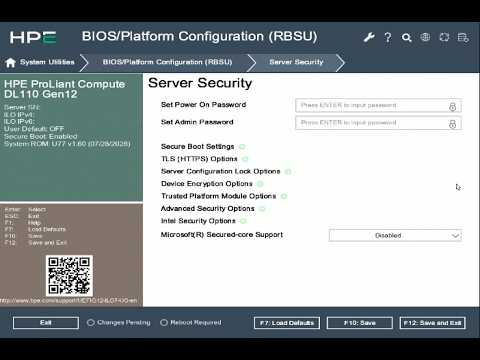Click the magnifier search icon

(406, 37)
